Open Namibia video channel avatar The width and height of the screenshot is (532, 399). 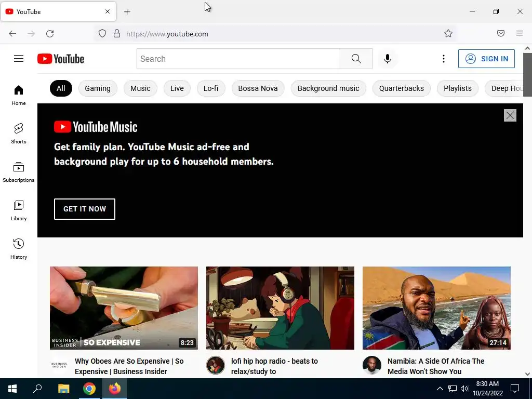coord(372,365)
